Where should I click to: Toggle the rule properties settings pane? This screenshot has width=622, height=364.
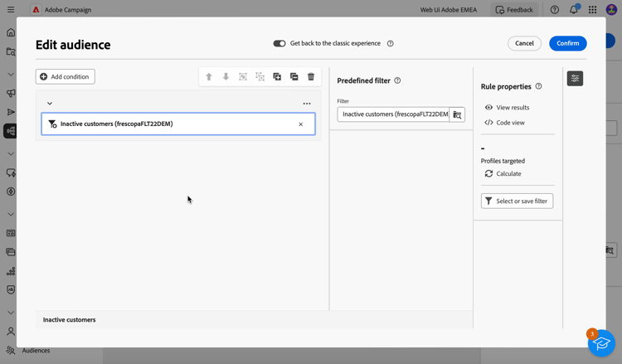575,78
